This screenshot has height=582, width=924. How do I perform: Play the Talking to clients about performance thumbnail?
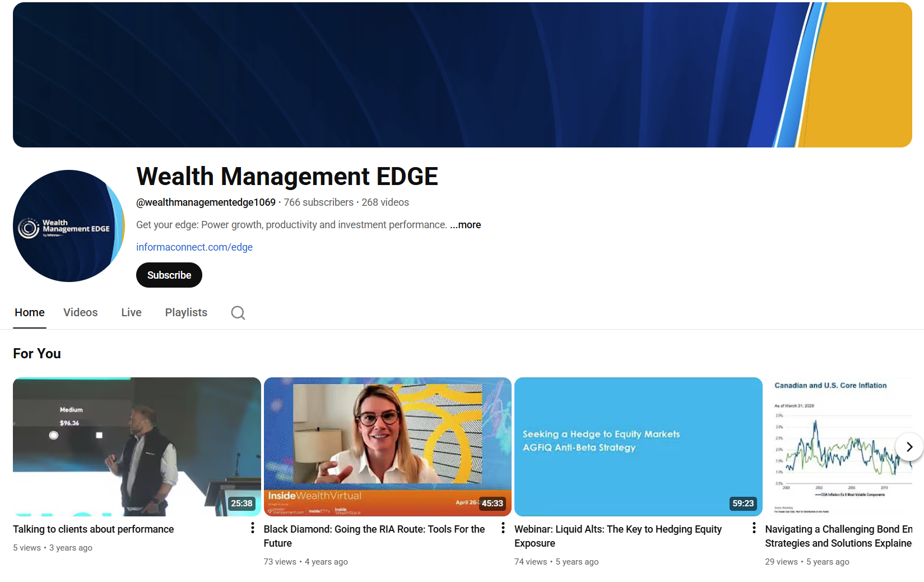(137, 446)
